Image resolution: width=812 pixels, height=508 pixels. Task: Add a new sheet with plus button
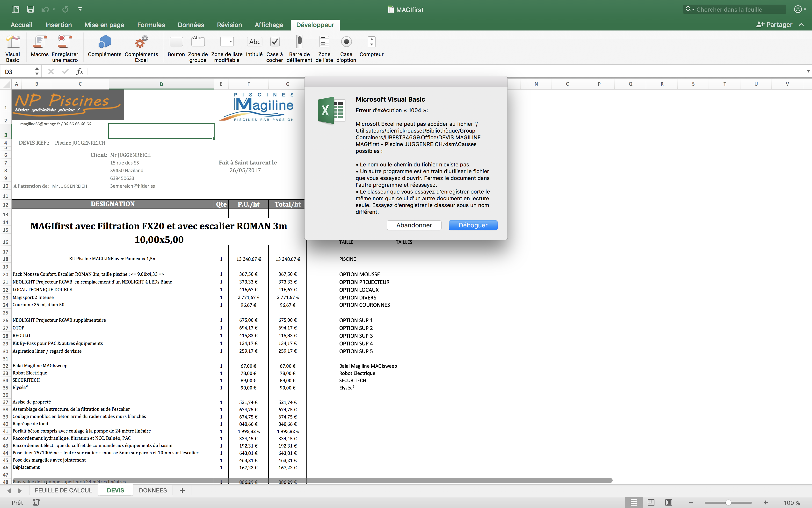(x=182, y=491)
